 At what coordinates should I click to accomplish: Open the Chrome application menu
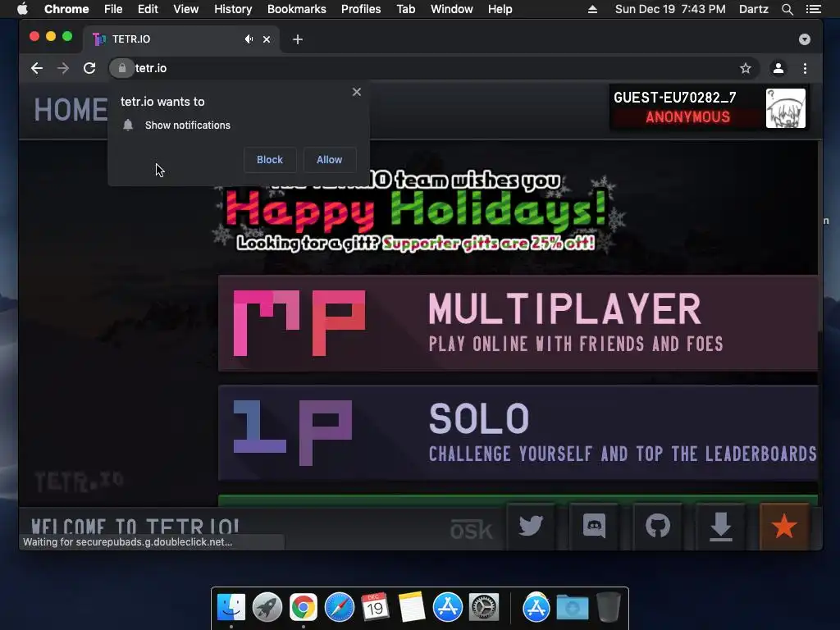pyautogui.click(x=66, y=9)
